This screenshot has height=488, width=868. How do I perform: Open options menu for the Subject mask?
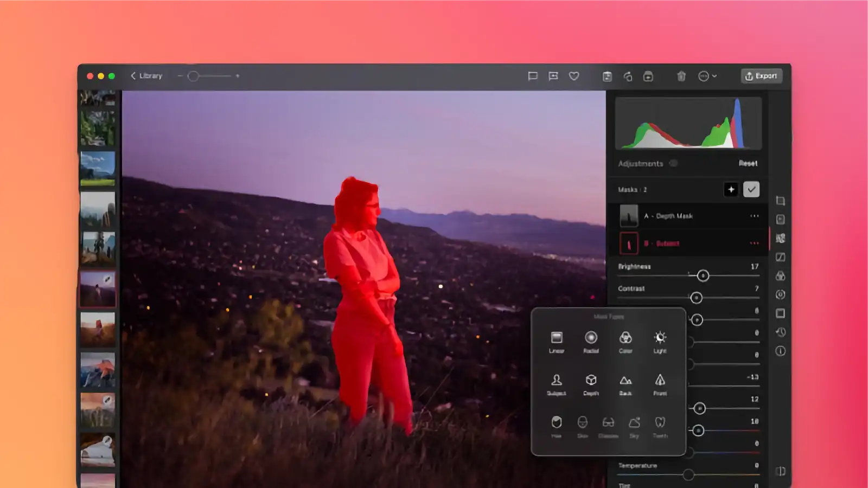pos(755,243)
